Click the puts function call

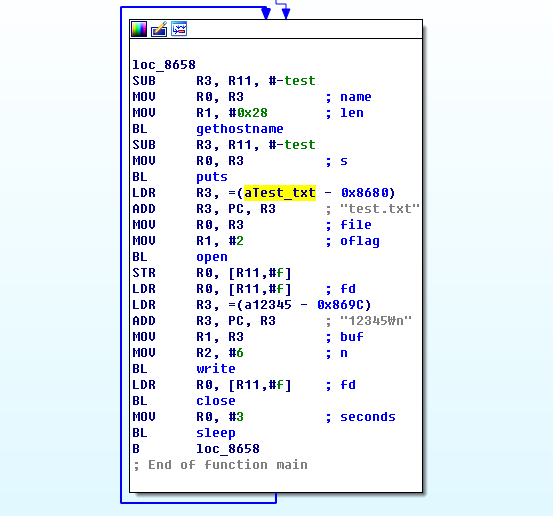tap(212, 177)
